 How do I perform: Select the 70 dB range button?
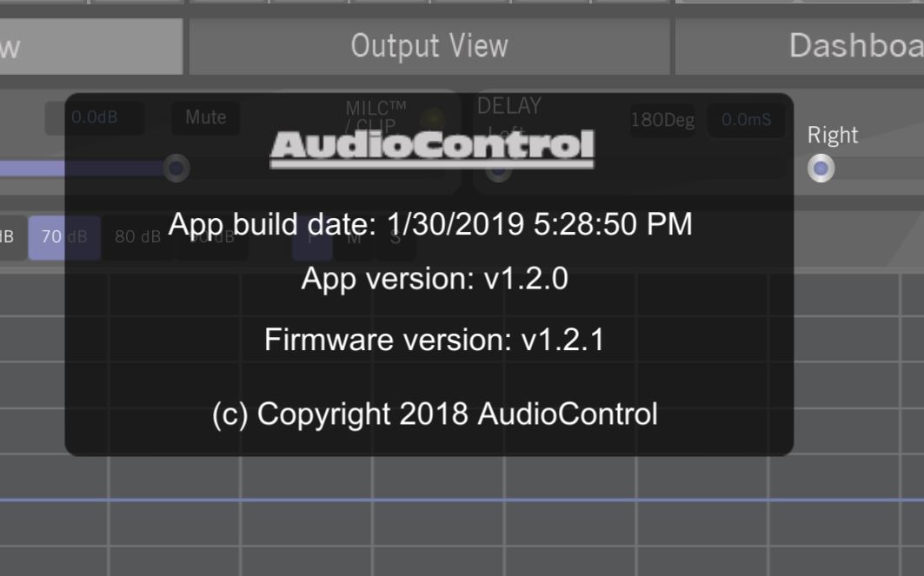[64, 237]
